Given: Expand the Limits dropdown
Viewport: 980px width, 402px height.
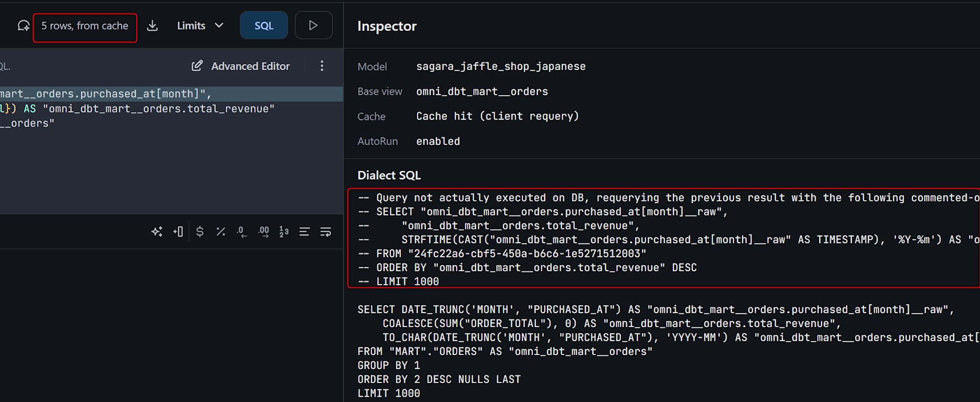Looking at the screenshot, I should (200, 26).
